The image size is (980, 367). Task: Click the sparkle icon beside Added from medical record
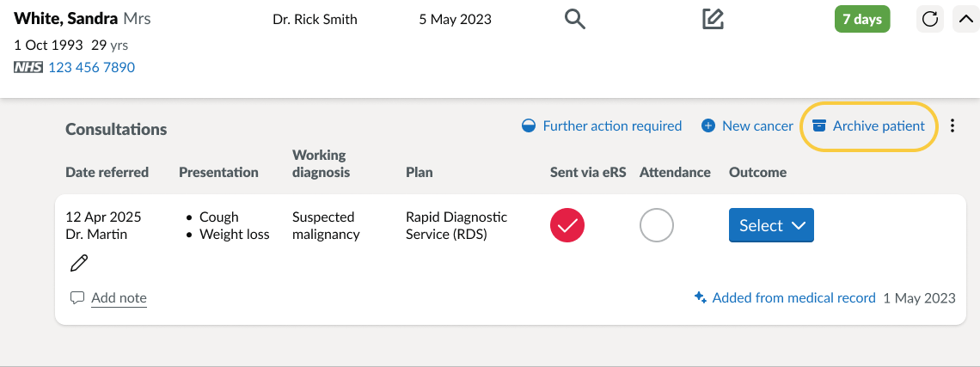click(701, 297)
